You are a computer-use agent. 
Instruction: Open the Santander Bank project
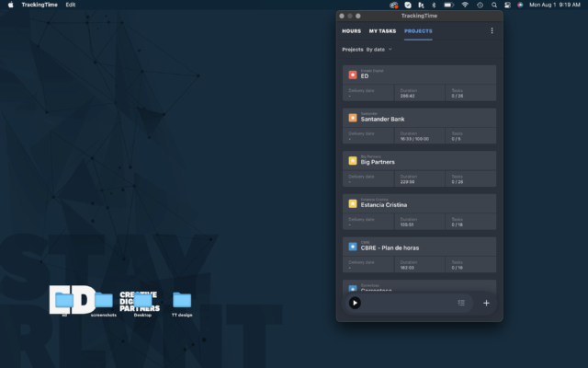point(419,117)
